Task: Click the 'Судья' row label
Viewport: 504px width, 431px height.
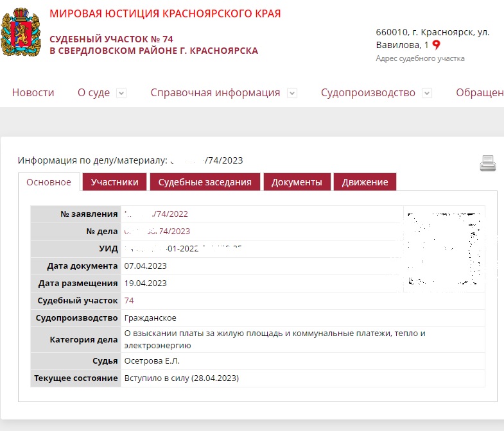Action: 105,361
